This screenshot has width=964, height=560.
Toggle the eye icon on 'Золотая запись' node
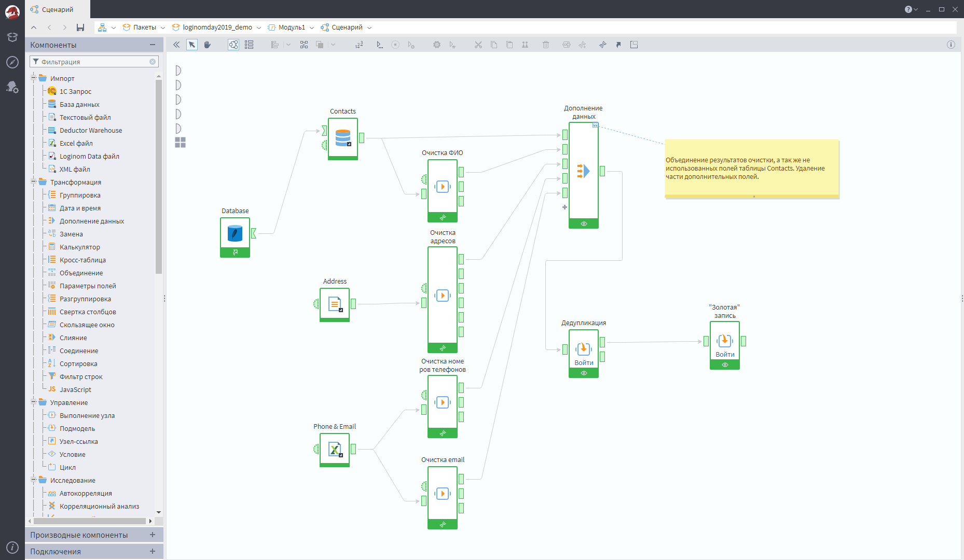pos(724,365)
